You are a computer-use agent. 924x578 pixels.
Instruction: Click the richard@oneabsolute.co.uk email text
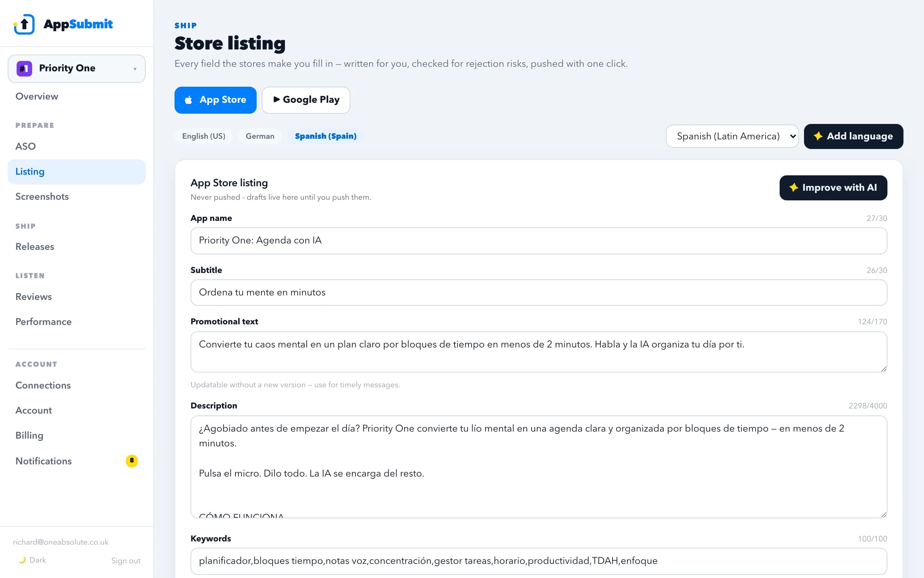61,542
